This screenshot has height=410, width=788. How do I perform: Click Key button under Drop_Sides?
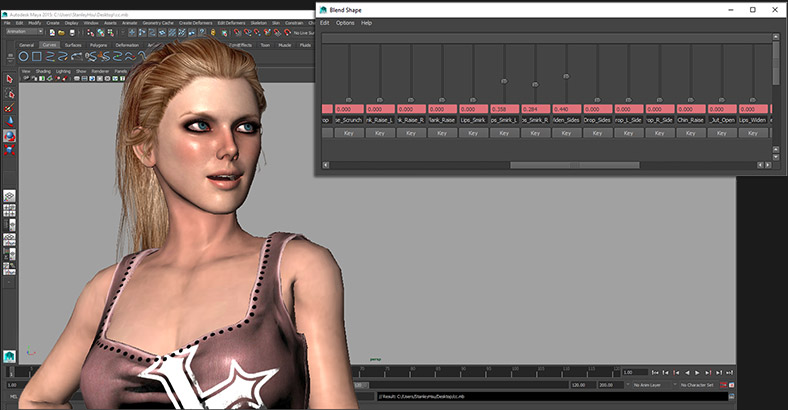pos(597,133)
